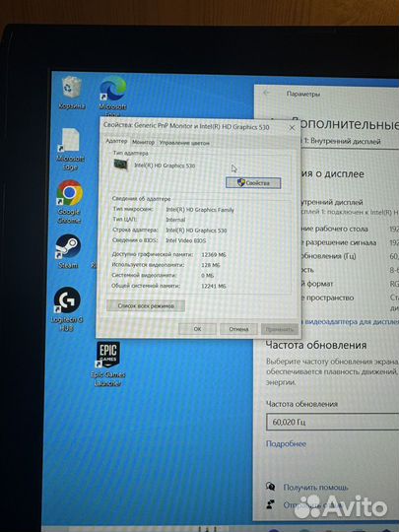Launch Steam from the desktop
Screen dimensions: 399x532
tap(68, 251)
